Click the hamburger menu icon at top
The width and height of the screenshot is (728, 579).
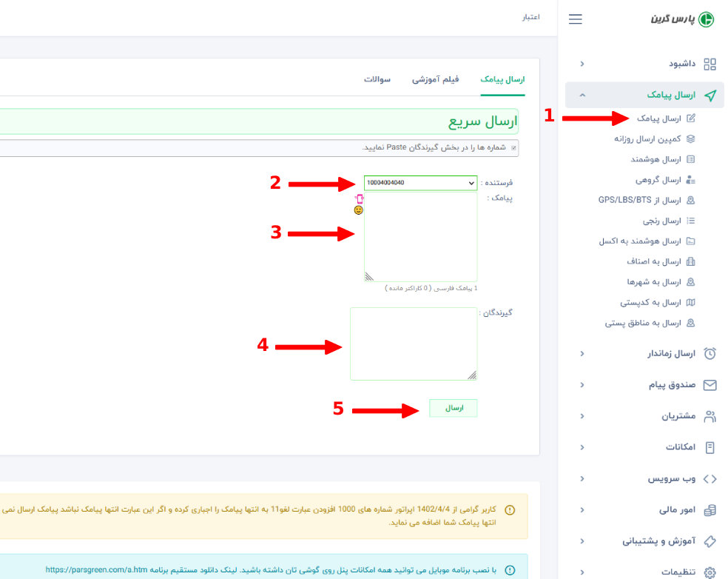(x=575, y=19)
